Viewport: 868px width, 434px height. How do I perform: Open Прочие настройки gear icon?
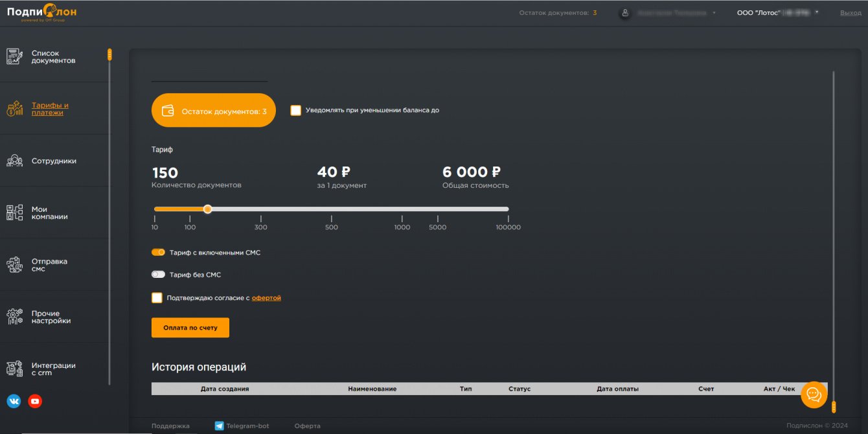pyautogui.click(x=14, y=317)
